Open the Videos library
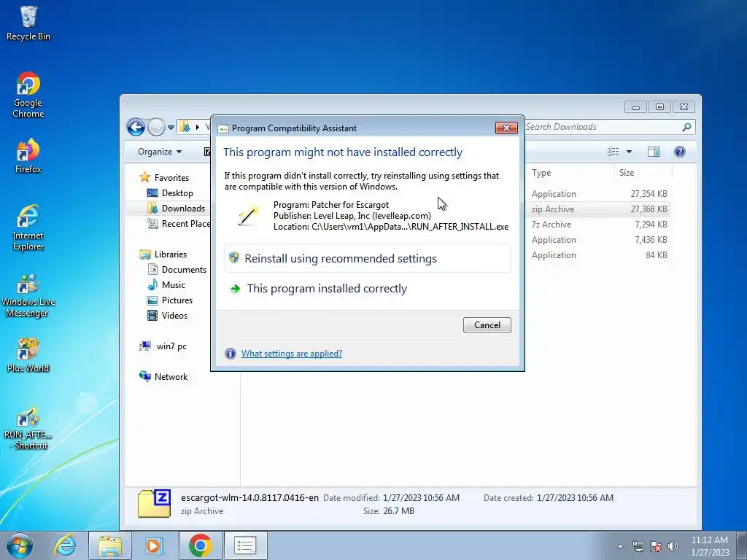This screenshot has height=560, width=747. [168, 315]
